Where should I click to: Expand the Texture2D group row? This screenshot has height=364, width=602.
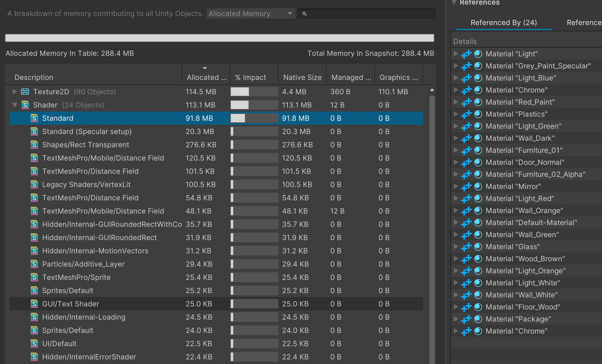[14, 92]
